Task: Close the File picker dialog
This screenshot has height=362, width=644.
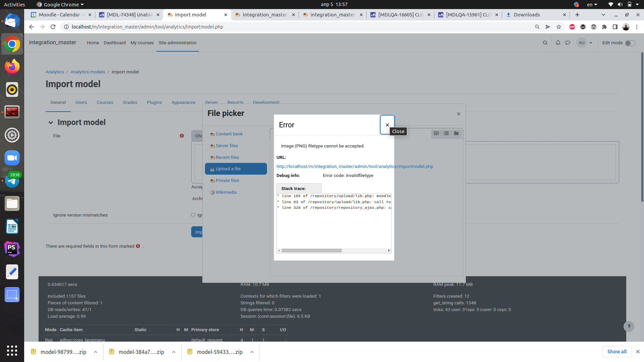Action: pos(459,114)
